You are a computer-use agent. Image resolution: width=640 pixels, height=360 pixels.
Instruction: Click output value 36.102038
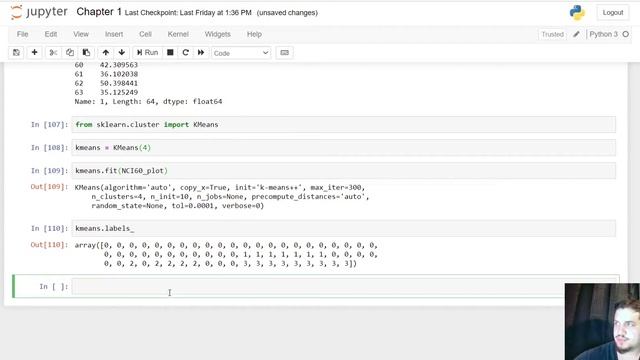pos(119,74)
